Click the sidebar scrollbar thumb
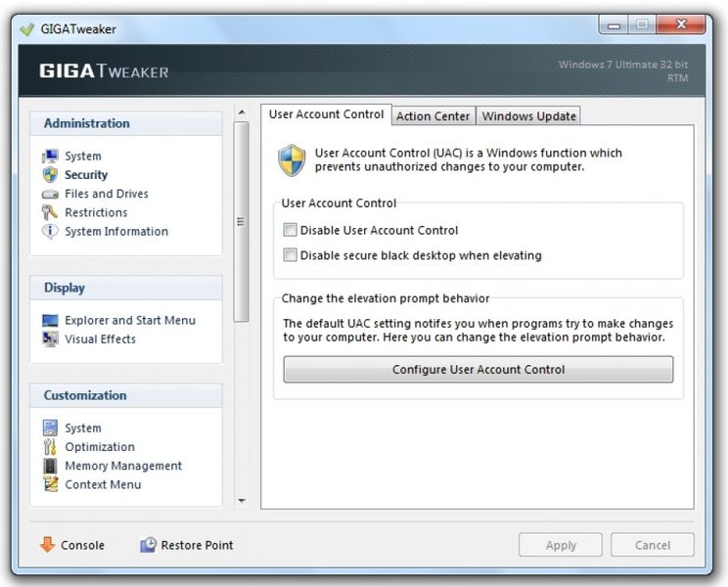 241,222
